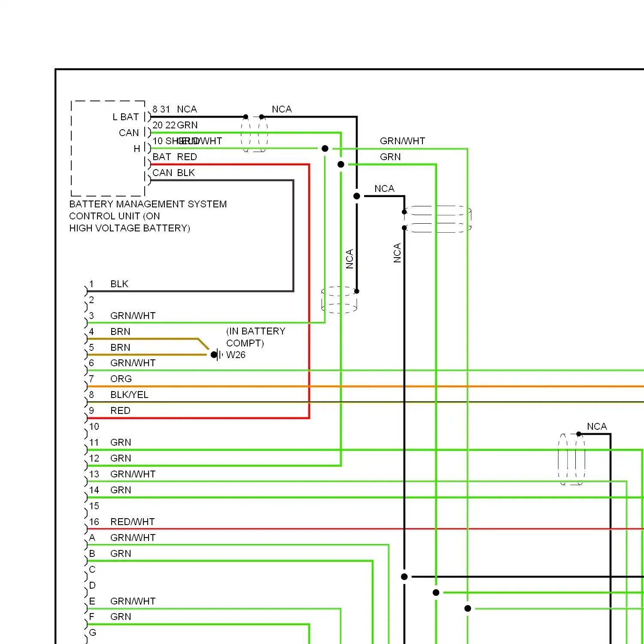This screenshot has width=644, height=644.
Task: Select pin 1 "BLK" label
Action: pyautogui.click(x=119, y=284)
